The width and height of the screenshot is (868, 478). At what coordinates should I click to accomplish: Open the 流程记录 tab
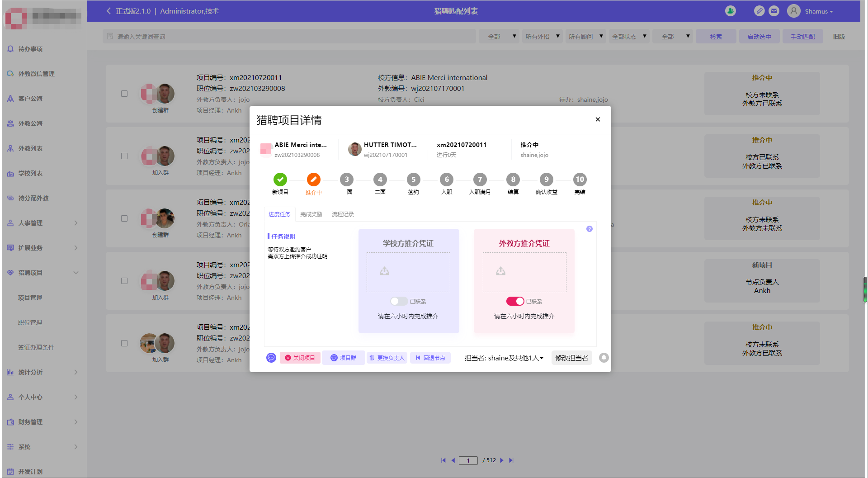pos(342,214)
